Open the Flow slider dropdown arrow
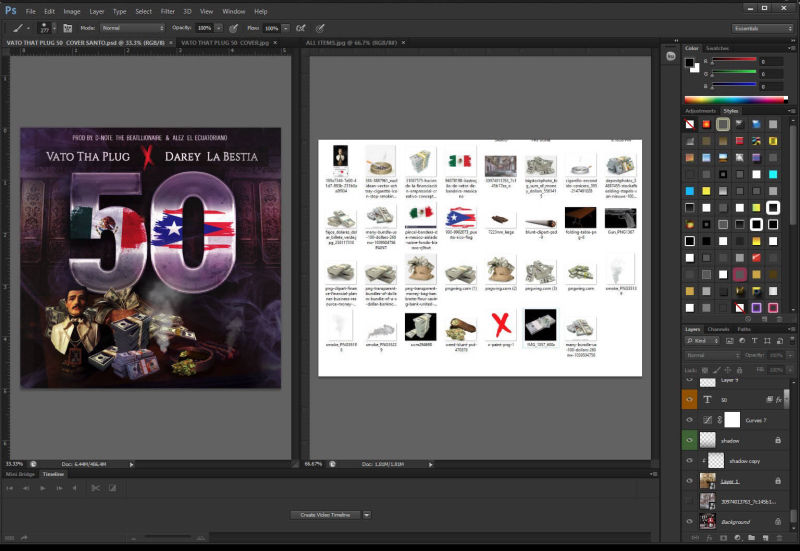Viewport: 800px width, 551px height. (x=286, y=28)
